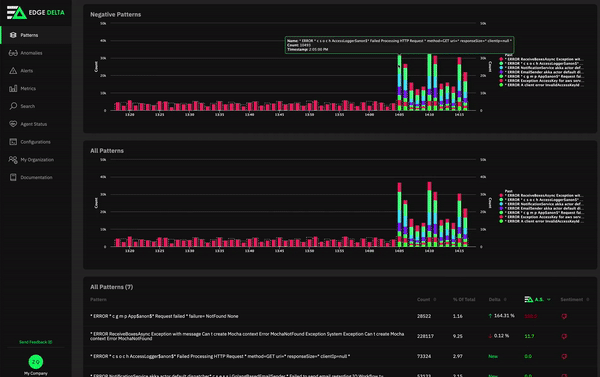The width and height of the screenshot is (600, 377).
Task: Open Search from the left sidebar
Action: (x=27, y=106)
